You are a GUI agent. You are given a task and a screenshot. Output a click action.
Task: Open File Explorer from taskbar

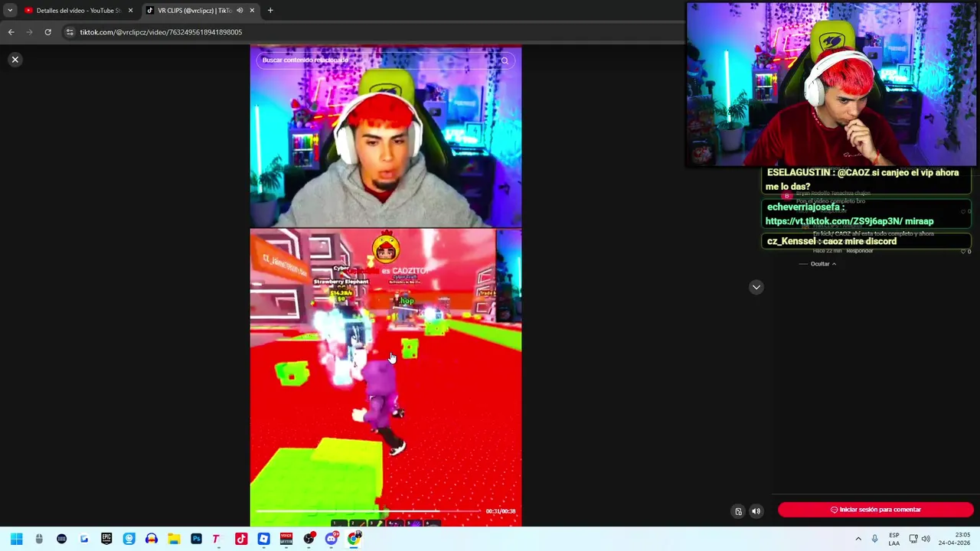pos(174,539)
